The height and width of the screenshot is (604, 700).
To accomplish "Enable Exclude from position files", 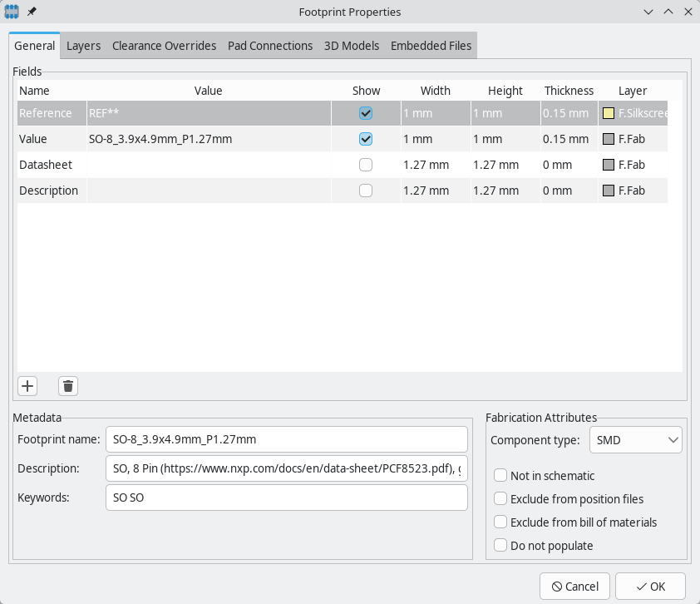I will 500,499.
